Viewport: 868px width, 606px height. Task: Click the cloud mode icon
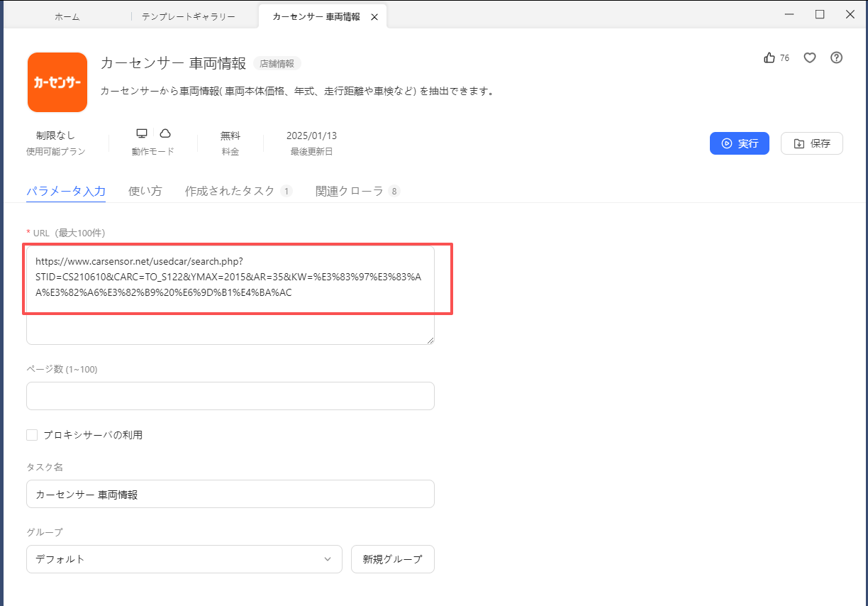(165, 133)
